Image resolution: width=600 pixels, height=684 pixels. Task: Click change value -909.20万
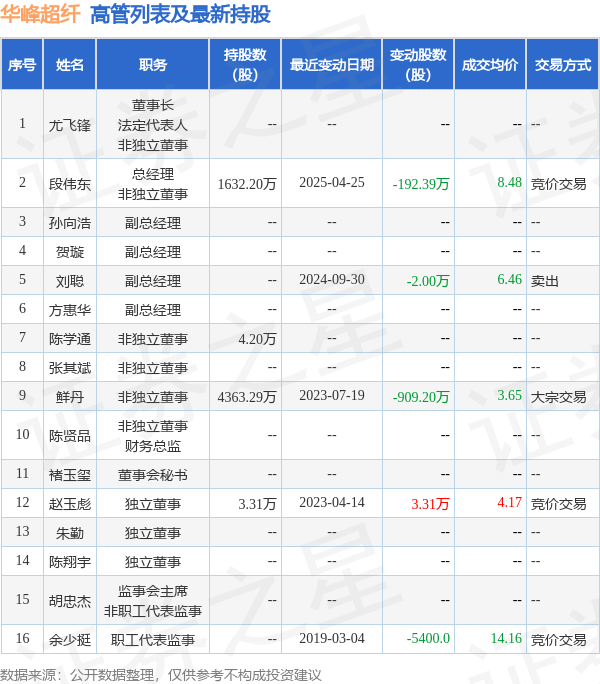click(x=421, y=397)
